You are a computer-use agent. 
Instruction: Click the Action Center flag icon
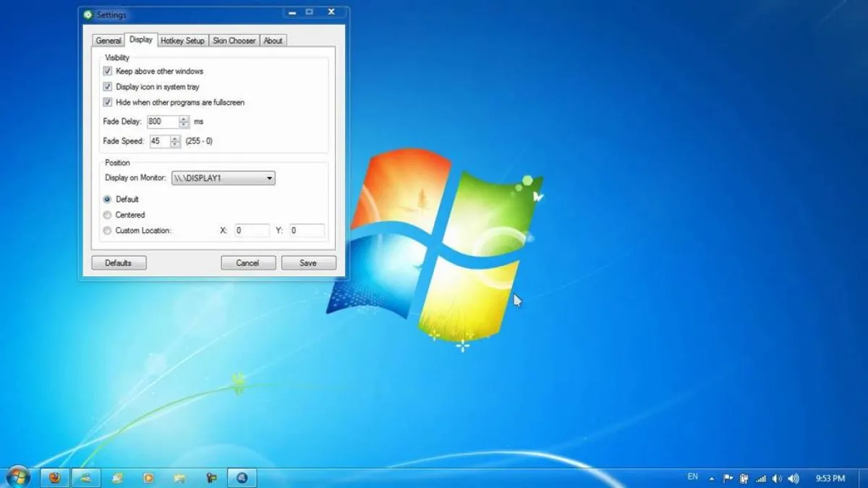728,478
